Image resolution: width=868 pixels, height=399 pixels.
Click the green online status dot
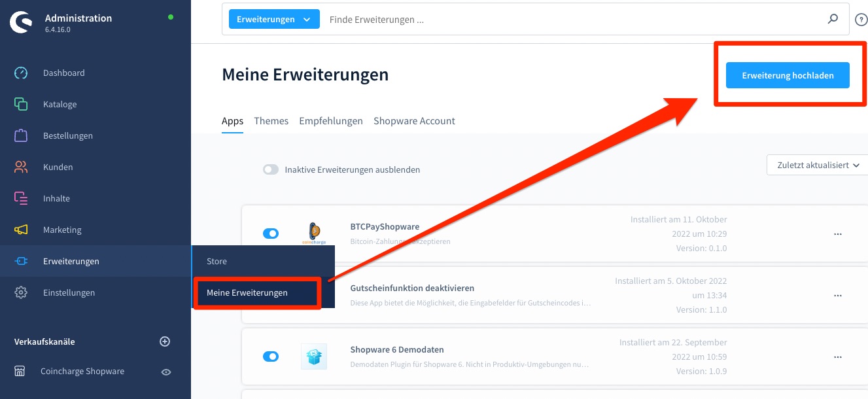click(171, 17)
